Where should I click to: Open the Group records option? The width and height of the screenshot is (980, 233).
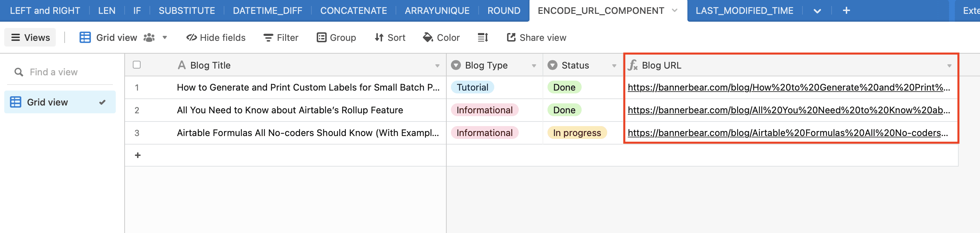[x=336, y=37]
